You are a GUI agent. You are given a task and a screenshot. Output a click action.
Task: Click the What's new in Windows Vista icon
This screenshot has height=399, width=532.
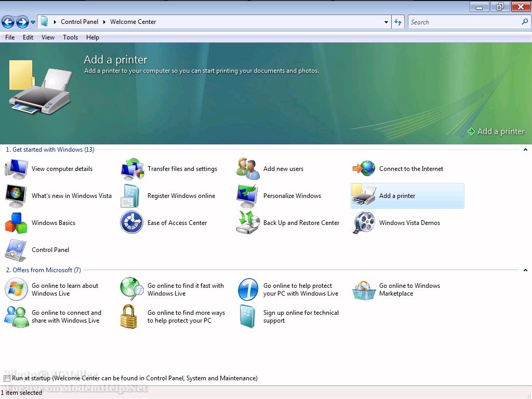16,196
